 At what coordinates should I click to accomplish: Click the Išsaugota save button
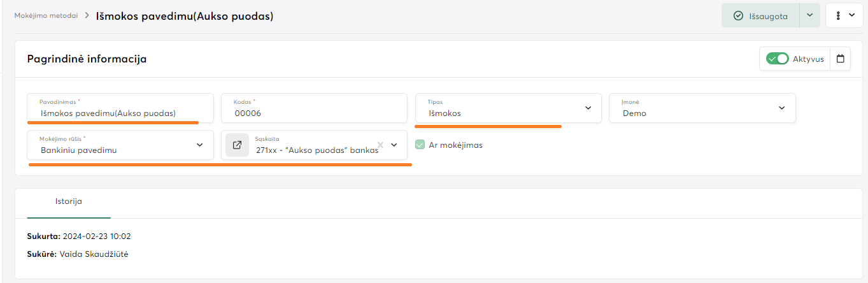pos(760,16)
